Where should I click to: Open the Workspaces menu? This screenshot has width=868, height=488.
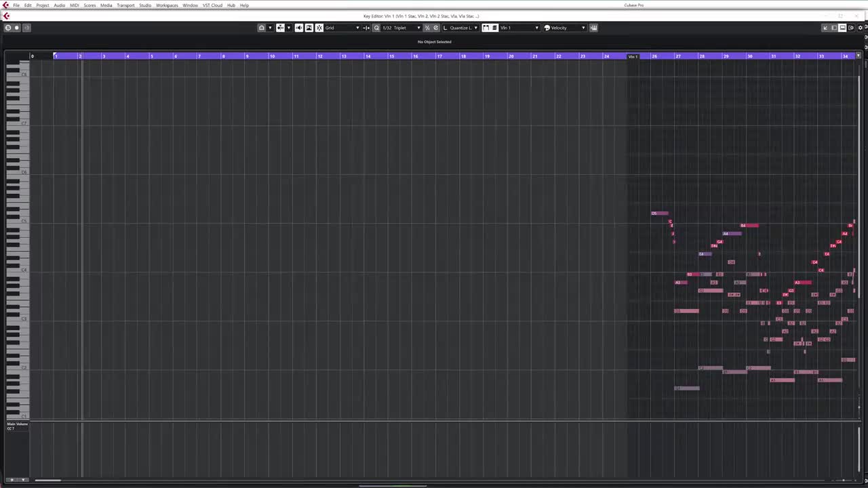tap(167, 5)
